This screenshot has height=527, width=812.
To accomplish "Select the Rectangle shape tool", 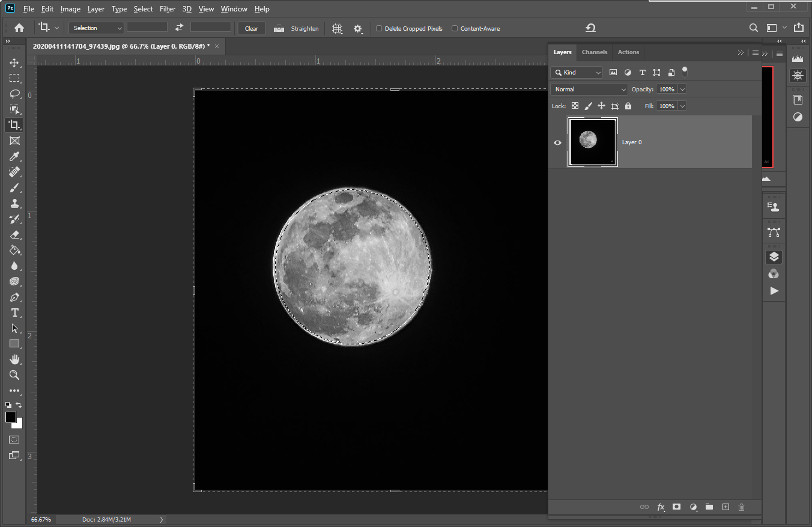I will pyautogui.click(x=14, y=344).
